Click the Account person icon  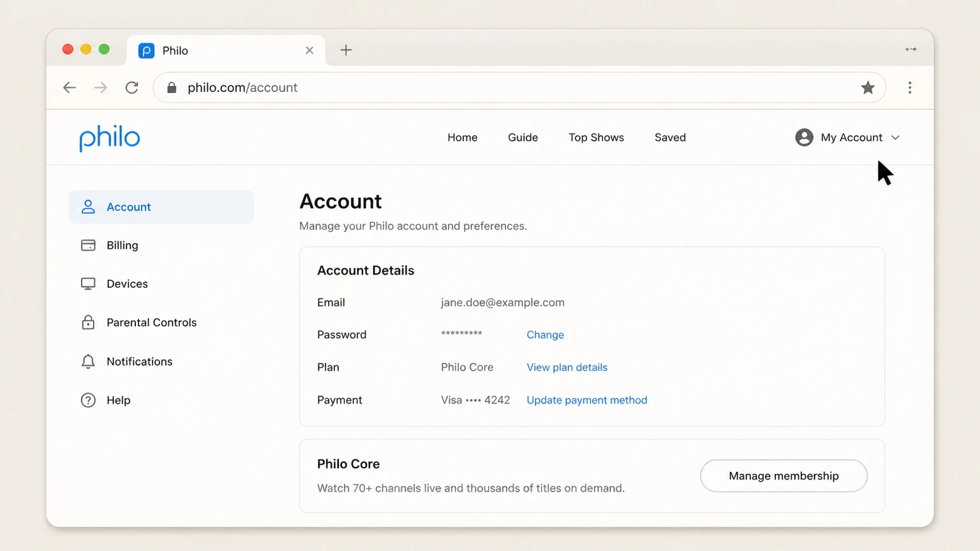click(x=88, y=207)
